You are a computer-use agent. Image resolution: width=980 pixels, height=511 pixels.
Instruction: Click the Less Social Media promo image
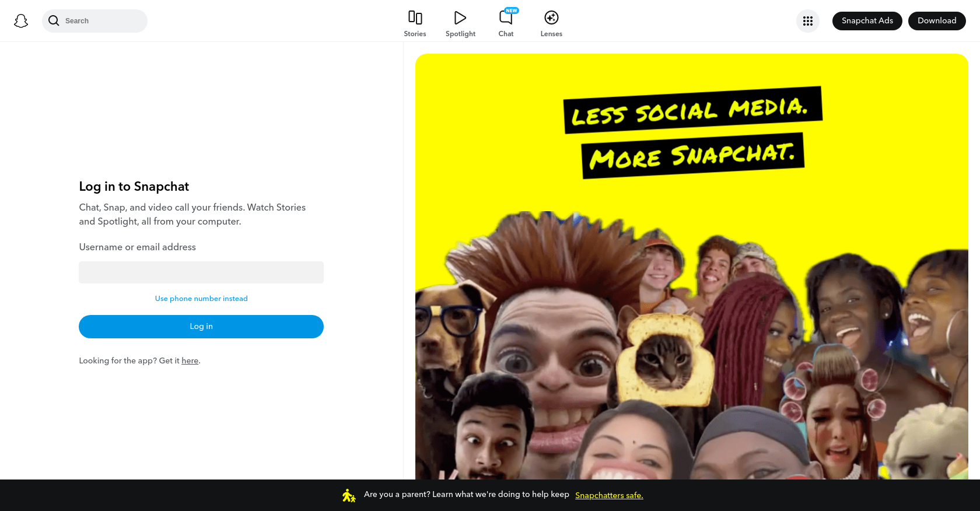coord(692,267)
